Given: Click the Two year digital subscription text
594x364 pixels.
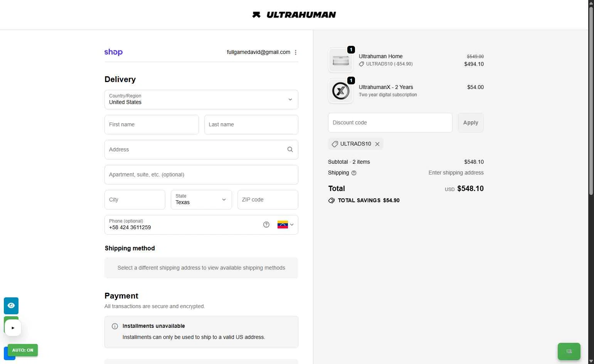Looking at the screenshot, I should pyautogui.click(x=388, y=95).
